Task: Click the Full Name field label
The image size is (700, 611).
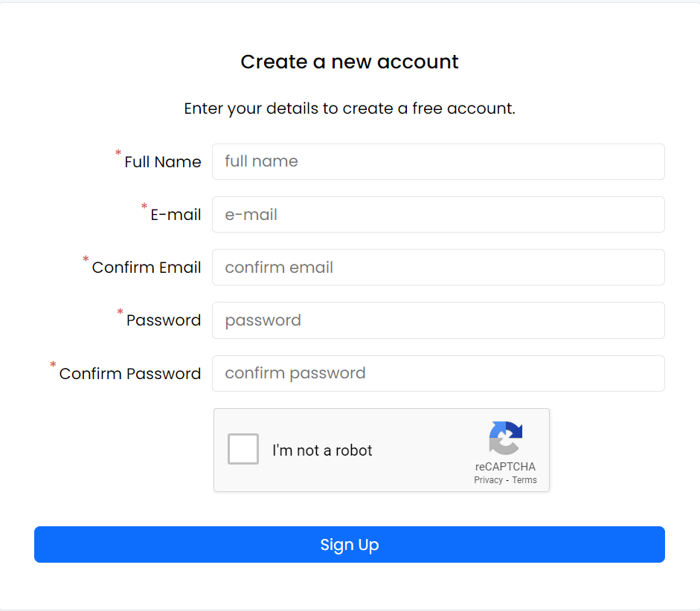Action: pyautogui.click(x=161, y=161)
